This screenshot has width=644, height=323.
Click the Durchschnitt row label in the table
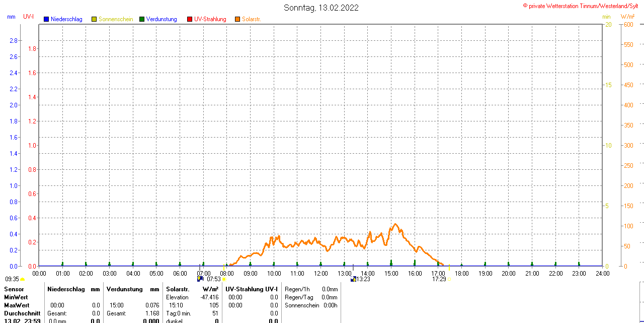[22, 313]
